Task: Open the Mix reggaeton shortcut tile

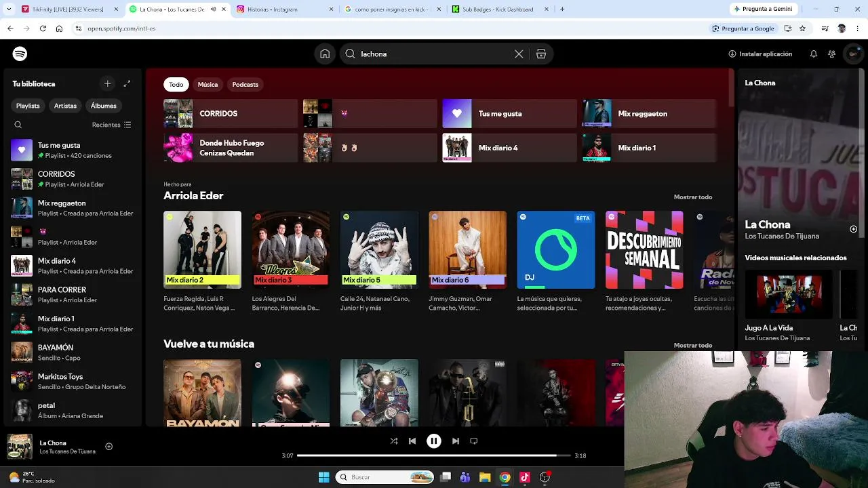Action: pos(649,114)
